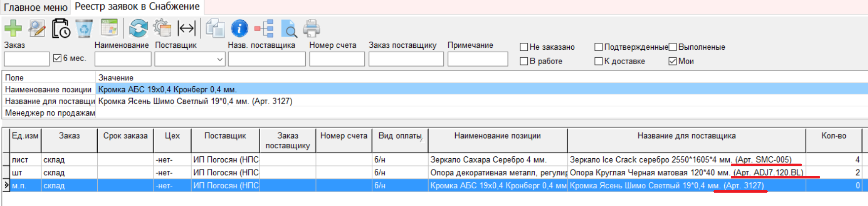Enable the Не заказано checkbox

[x=524, y=47]
